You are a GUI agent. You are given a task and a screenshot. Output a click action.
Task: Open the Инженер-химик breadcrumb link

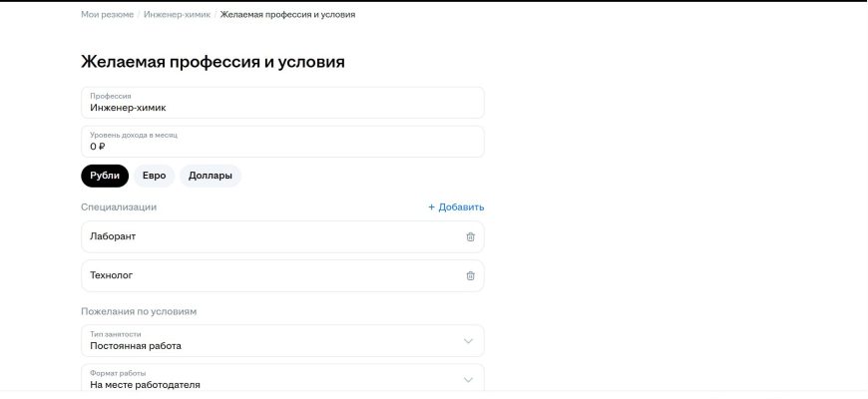click(177, 15)
